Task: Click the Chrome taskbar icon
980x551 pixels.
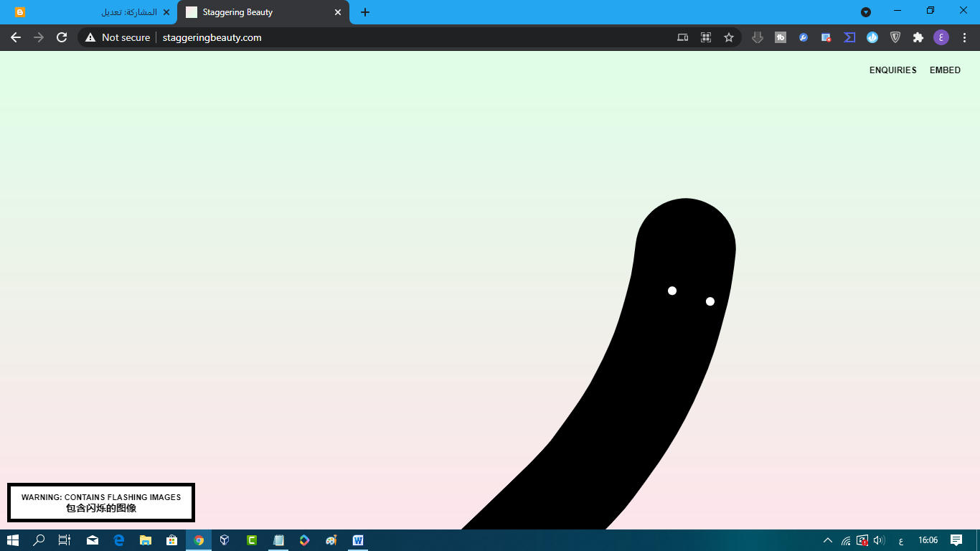Action: pos(199,540)
